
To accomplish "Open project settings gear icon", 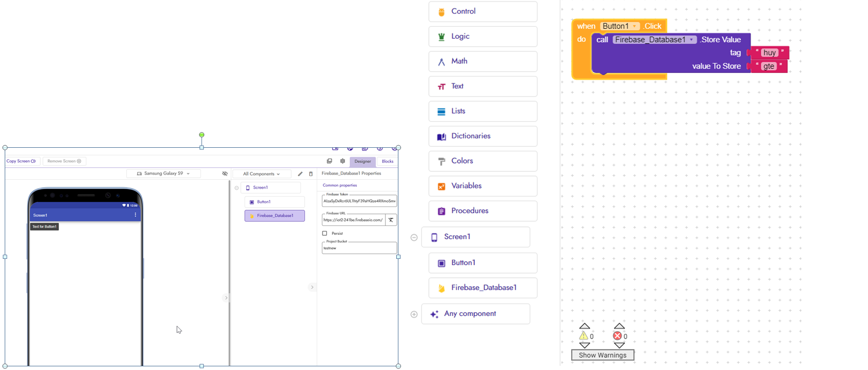I will (343, 161).
